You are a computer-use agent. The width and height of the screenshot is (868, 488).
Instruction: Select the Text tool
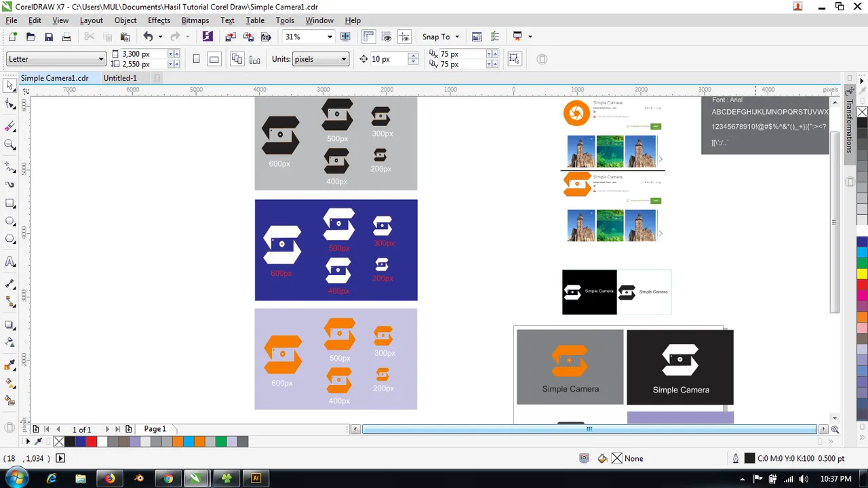(9, 262)
